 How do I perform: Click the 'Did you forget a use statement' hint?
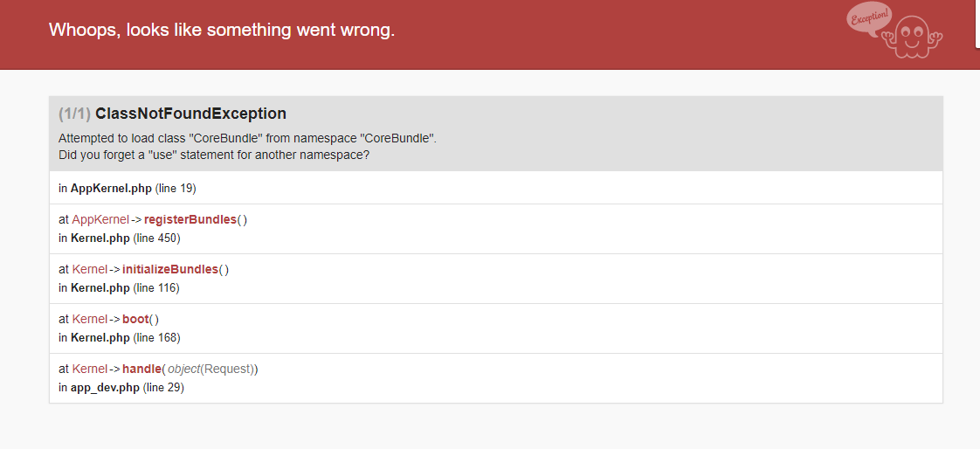pyautogui.click(x=214, y=155)
